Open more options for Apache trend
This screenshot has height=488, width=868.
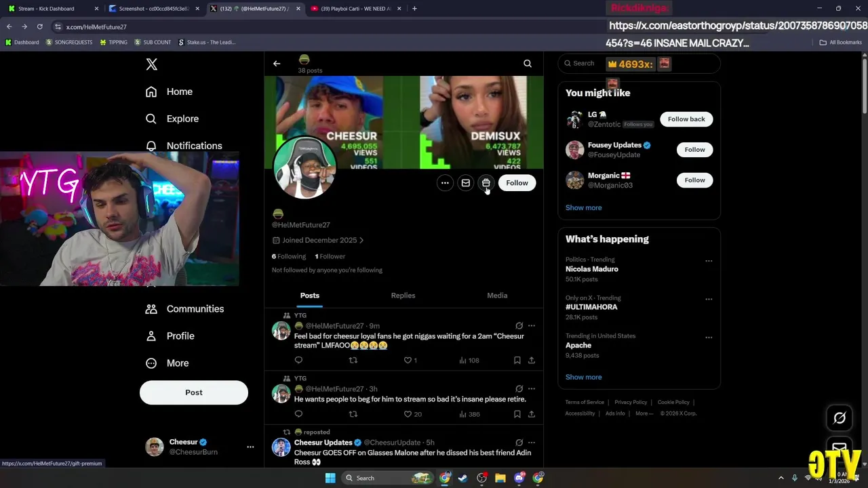click(709, 337)
